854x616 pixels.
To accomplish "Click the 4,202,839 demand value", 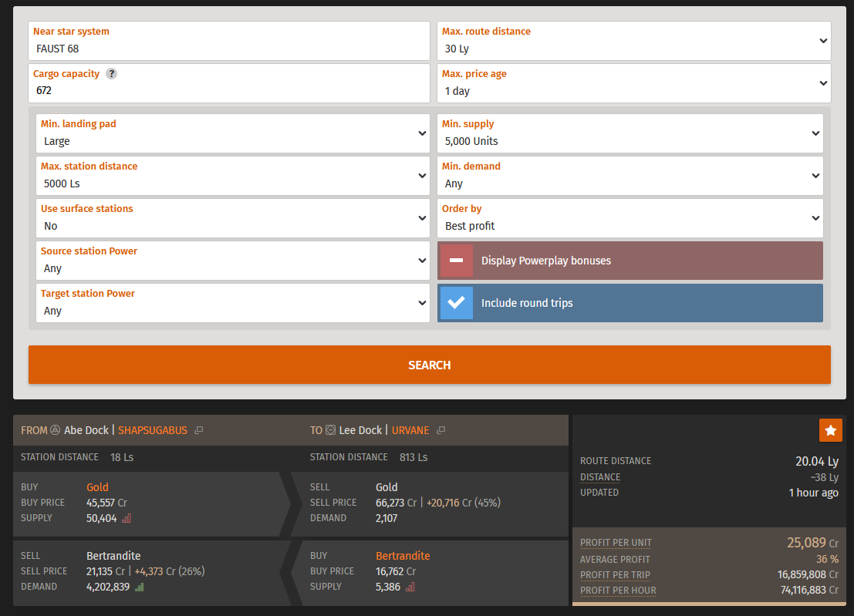I will coord(108,587).
